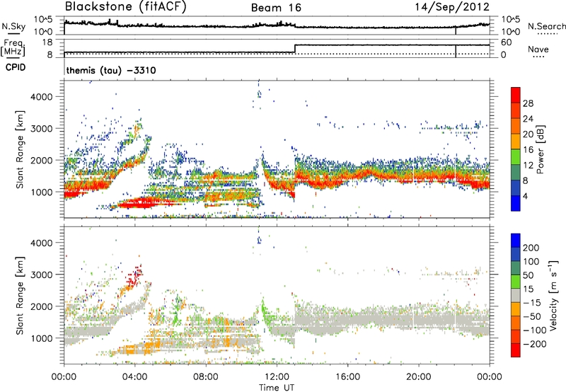Click the blue top segment of Velocity colorbar
This screenshot has height=392, width=566.
(x=516, y=241)
